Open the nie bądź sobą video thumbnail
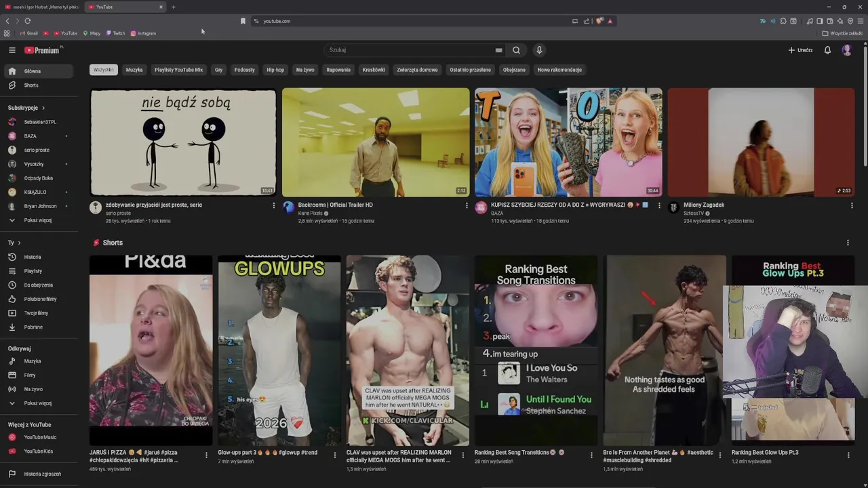The height and width of the screenshot is (488, 868). 183,142
